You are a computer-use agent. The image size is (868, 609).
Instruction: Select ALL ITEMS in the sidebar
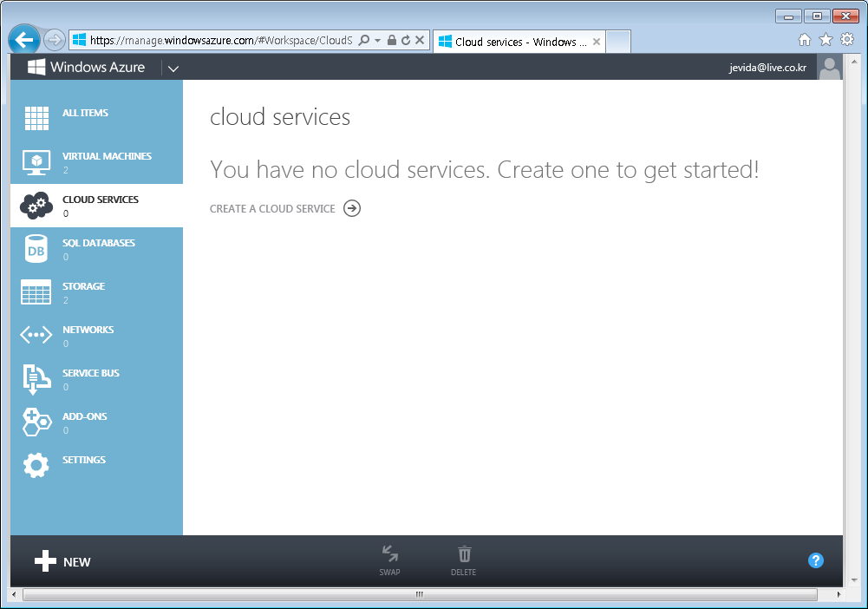pos(85,113)
